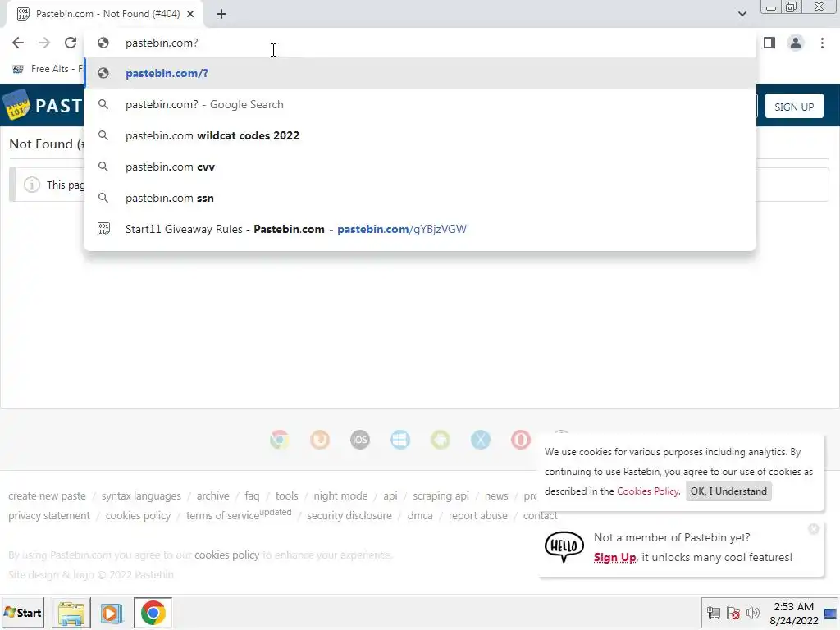The image size is (840, 630).
Task: Select the Pastebin.com Not Found tab
Action: [105, 14]
